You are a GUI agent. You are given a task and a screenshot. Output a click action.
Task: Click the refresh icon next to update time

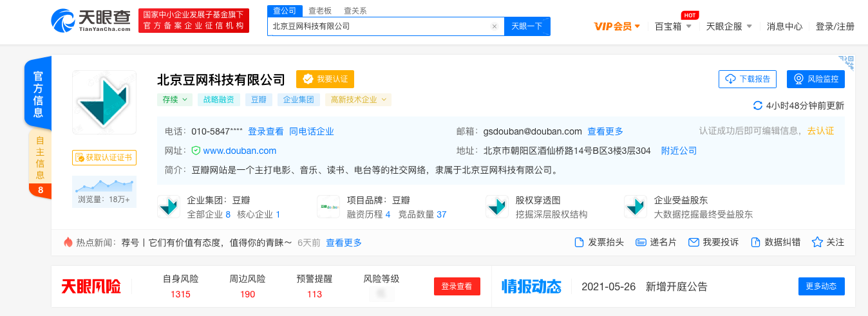point(758,106)
